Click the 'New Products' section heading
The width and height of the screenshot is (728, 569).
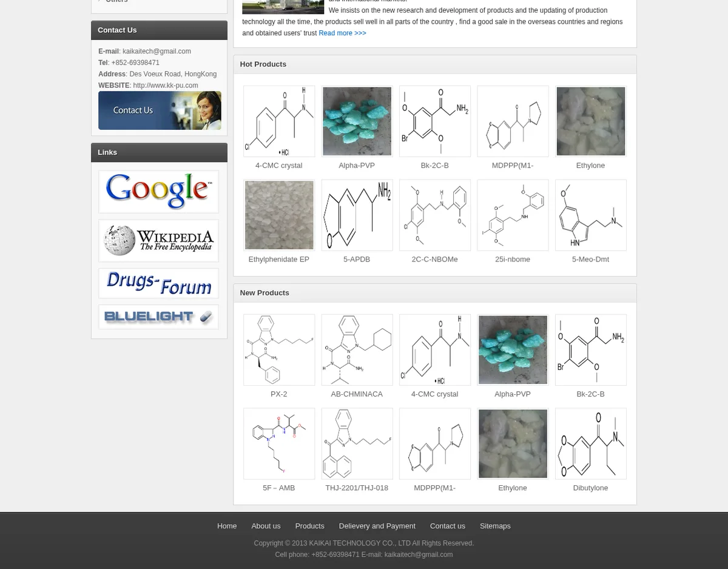coord(265,293)
